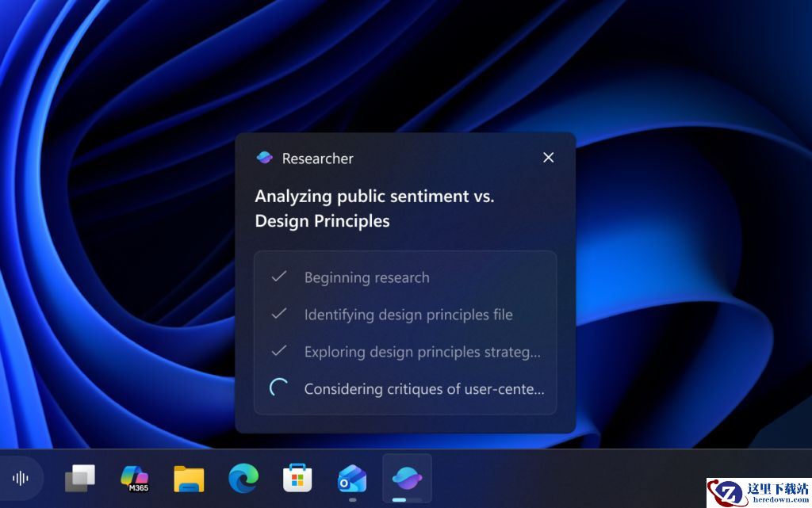Click the loading spinner for the current step

pyautogui.click(x=279, y=388)
